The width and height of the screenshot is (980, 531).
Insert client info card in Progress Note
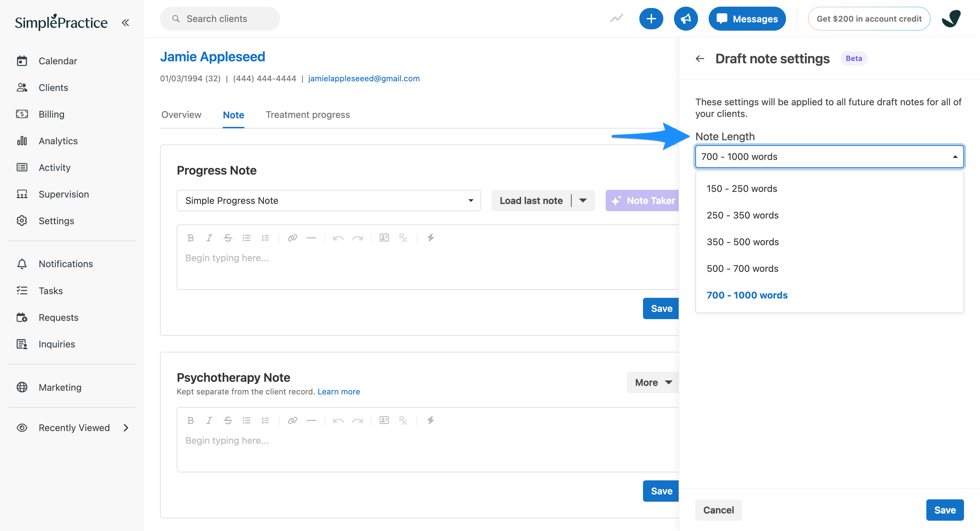click(384, 238)
